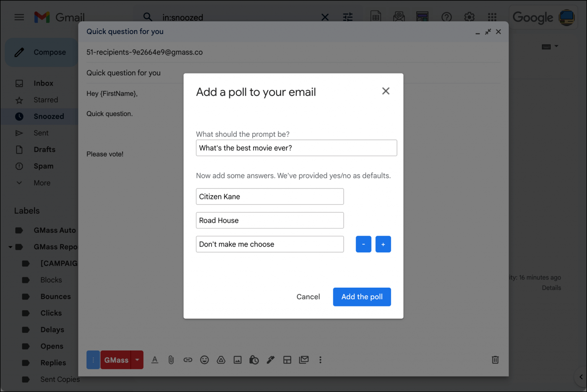This screenshot has width=587, height=392.
Task: Attach a file with the paperclip icon
Action: pyautogui.click(x=171, y=360)
